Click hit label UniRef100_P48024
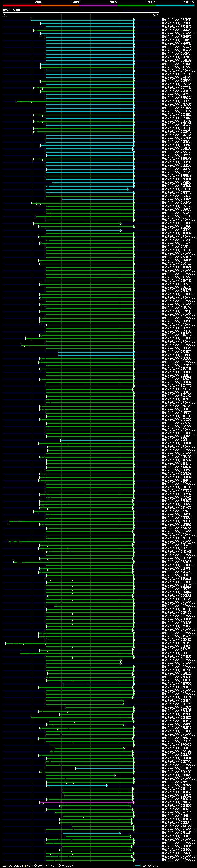The height and width of the screenshot is (868, 197). point(177,267)
